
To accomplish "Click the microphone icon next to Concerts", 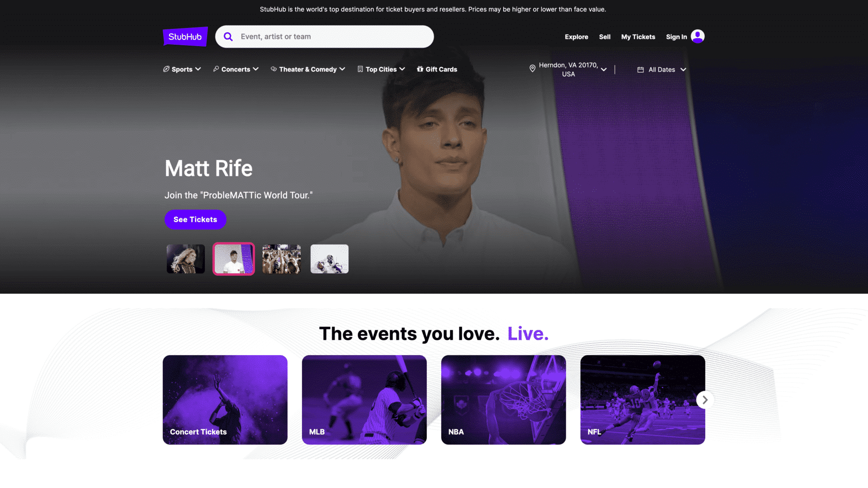I will coord(216,69).
